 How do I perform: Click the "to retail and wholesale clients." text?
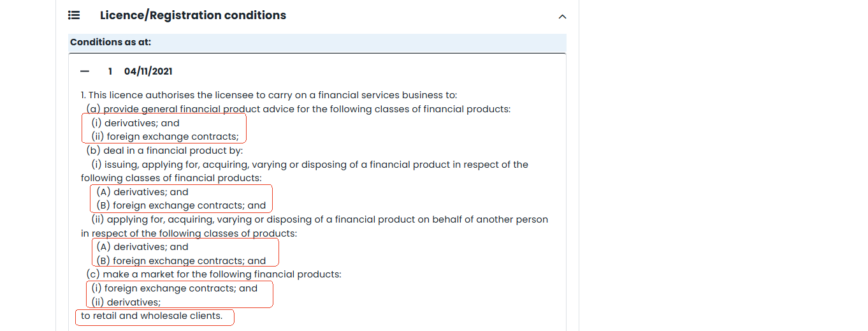click(x=152, y=316)
